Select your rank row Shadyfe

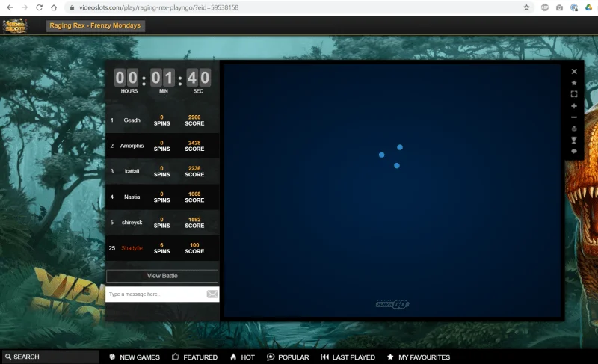click(x=162, y=248)
